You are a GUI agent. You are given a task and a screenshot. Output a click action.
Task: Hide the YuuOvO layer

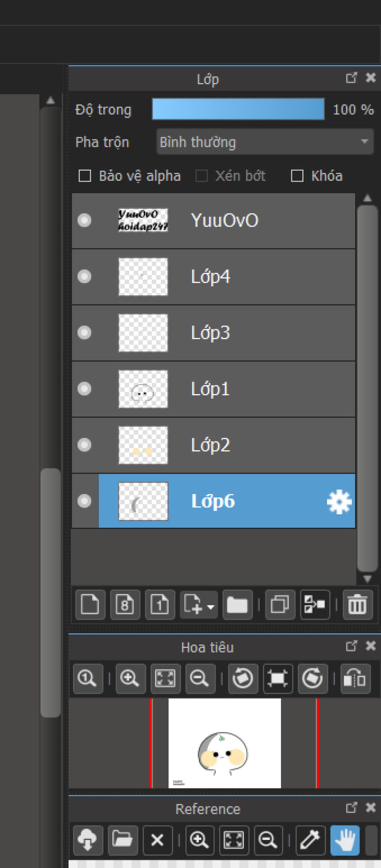(84, 220)
